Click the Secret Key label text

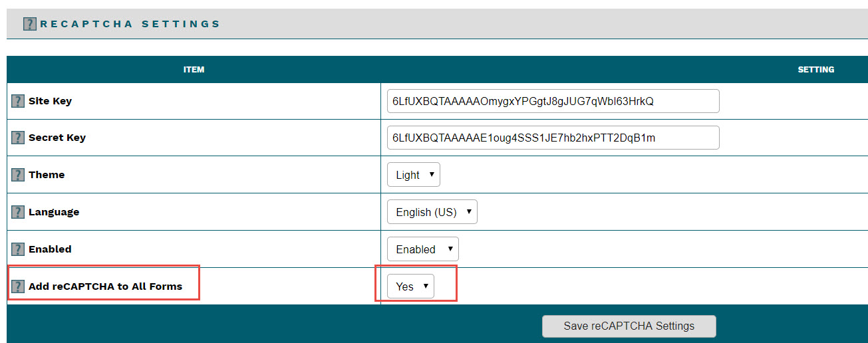coord(57,138)
